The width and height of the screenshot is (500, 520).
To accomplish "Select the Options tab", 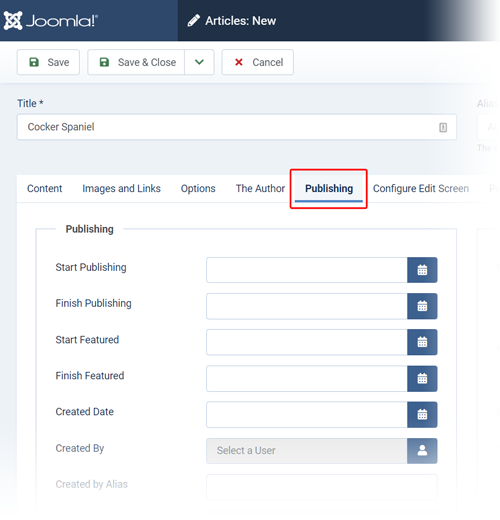I will click(198, 188).
